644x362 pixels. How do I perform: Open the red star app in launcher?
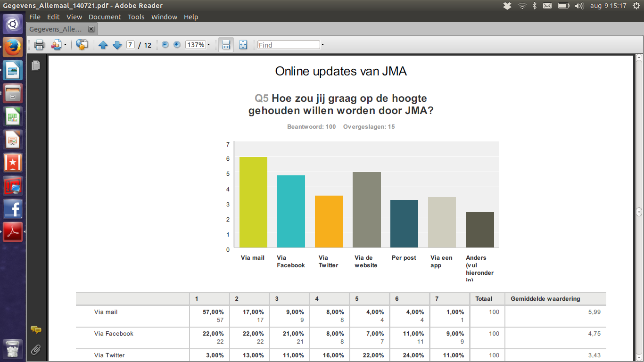coord(13,162)
